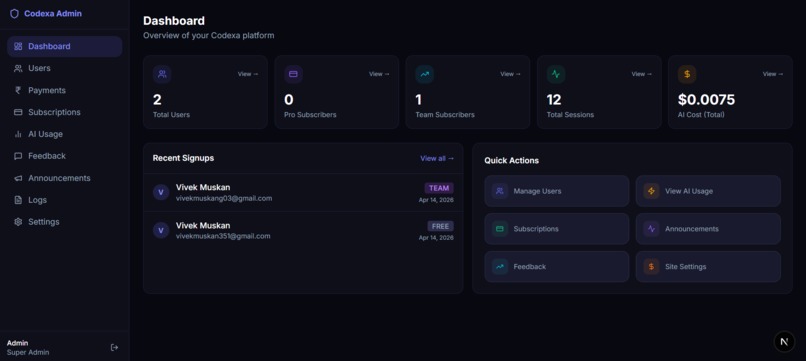
Task: Click the $0.0075 AI cost value
Action: [x=706, y=100]
